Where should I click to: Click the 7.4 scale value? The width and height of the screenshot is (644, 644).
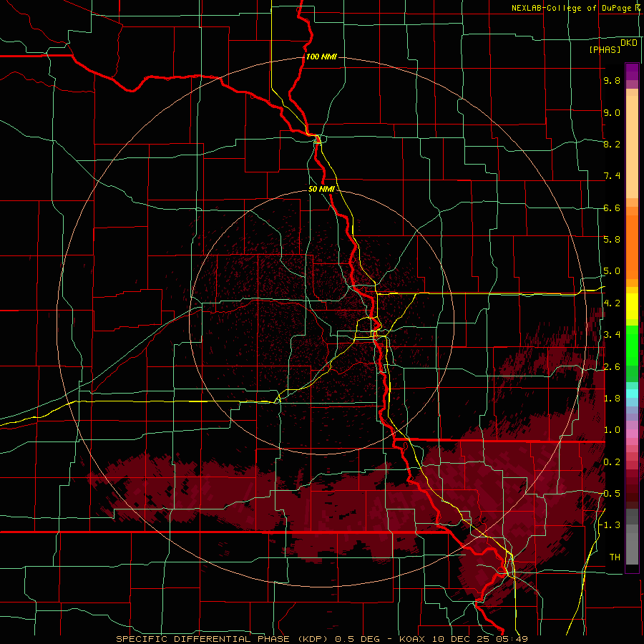pyautogui.click(x=612, y=176)
